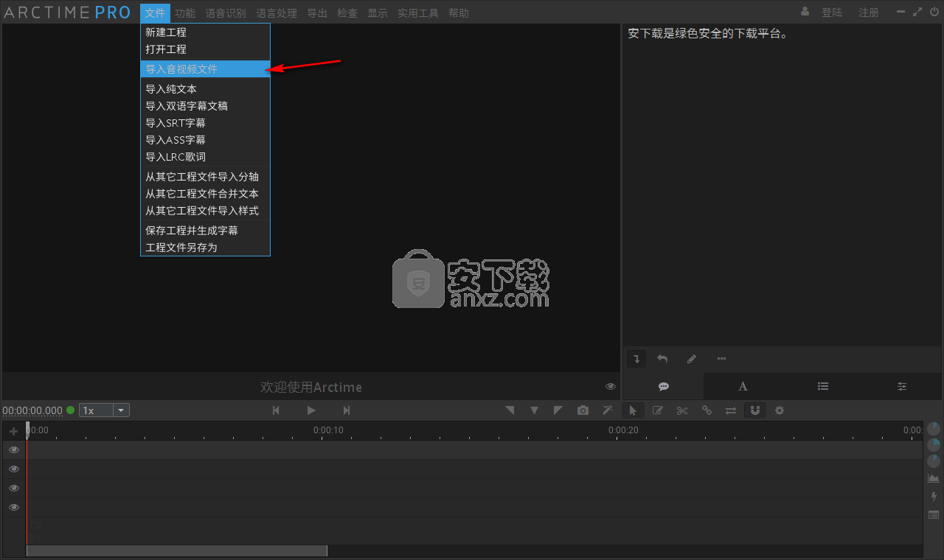The image size is (944, 560).
Task: Take a snapshot with the camera icon
Action: coord(583,410)
